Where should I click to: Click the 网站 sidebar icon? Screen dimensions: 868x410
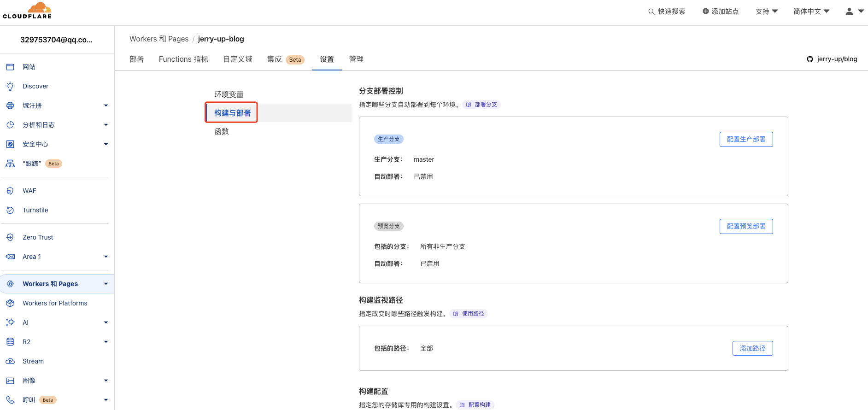click(x=10, y=67)
